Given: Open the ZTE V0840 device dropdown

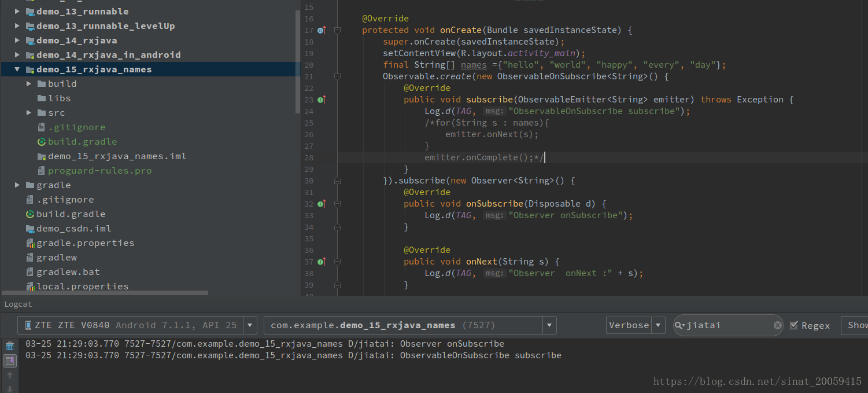Looking at the screenshot, I should [250, 325].
